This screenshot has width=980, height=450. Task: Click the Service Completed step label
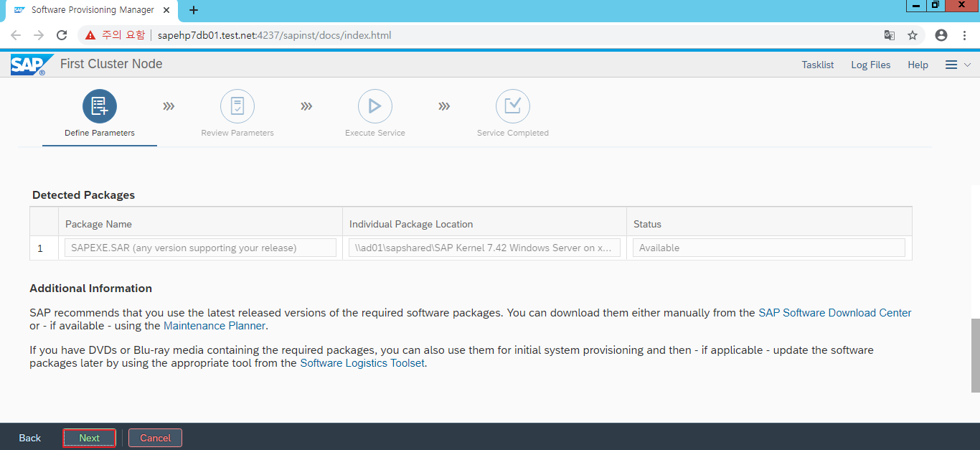click(x=513, y=133)
